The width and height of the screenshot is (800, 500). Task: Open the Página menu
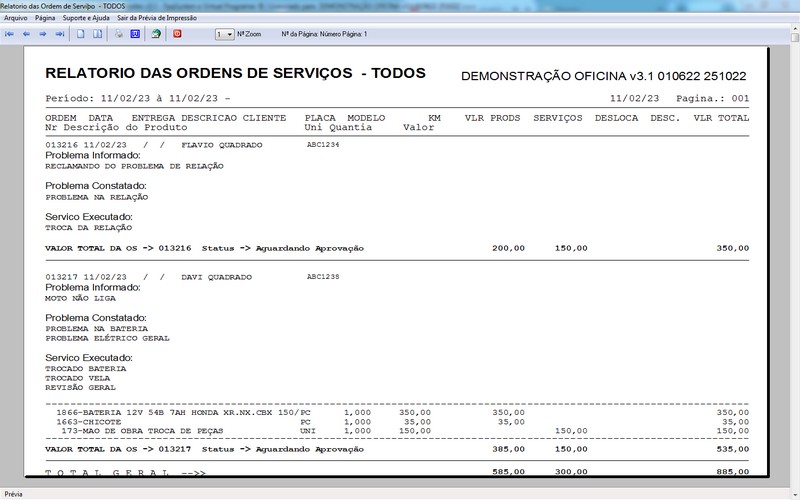point(45,18)
